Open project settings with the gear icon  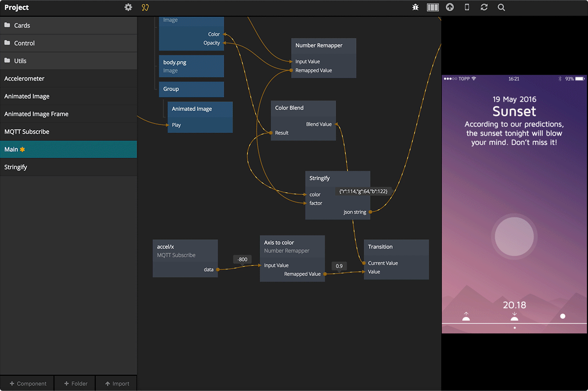click(x=128, y=7)
